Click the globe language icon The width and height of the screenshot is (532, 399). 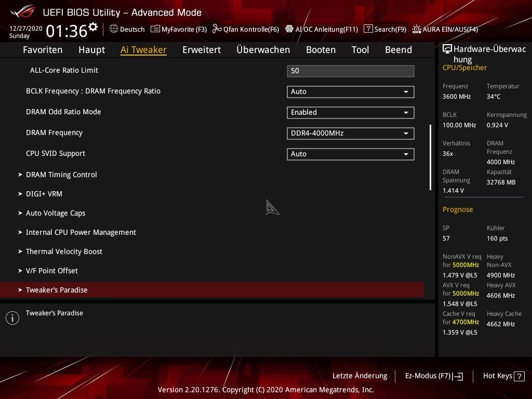(x=114, y=29)
